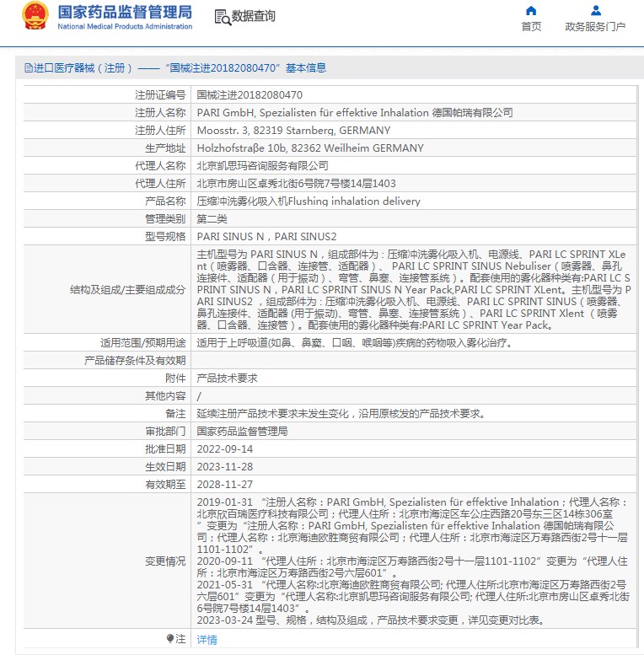Click the 生产地址 row label

pyautogui.click(x=165, y=148)
